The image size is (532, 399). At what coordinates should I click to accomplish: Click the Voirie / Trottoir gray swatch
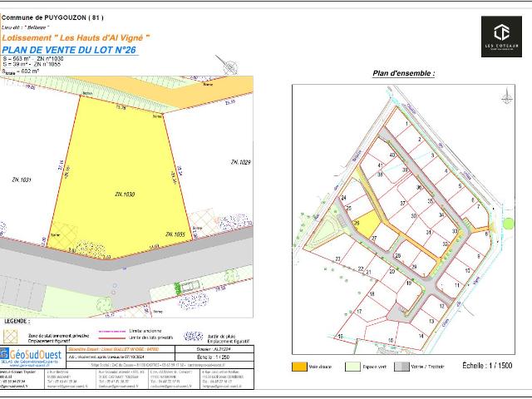point(401,367)
